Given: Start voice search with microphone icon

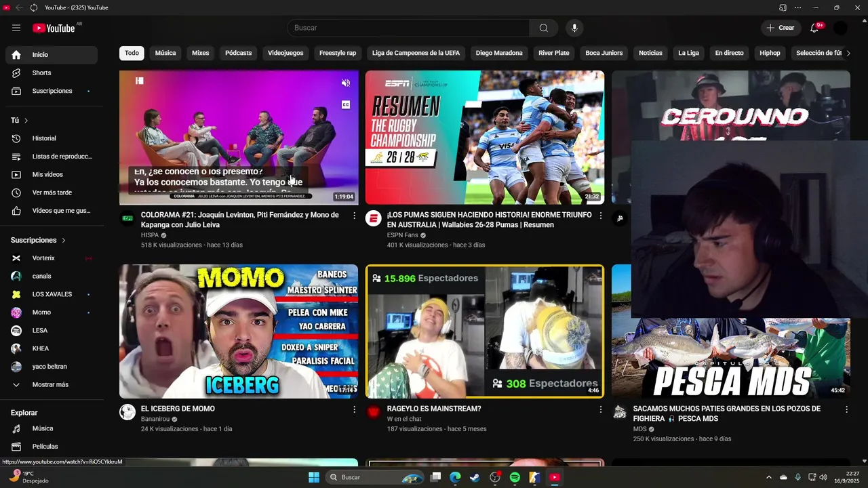Looking at the screenshot, I should tap(574, 28).
